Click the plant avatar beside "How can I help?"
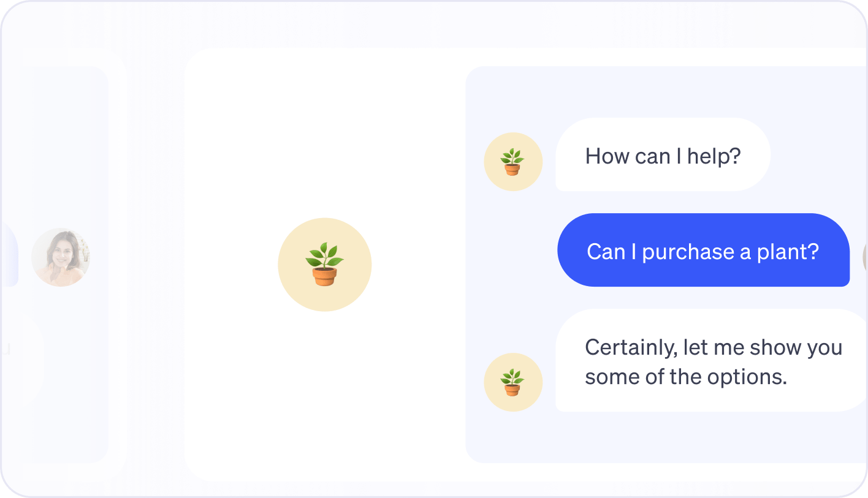Image resolution: width=868 pixels, height=498 pixels. pyautogui.click(x=514, y=160)
